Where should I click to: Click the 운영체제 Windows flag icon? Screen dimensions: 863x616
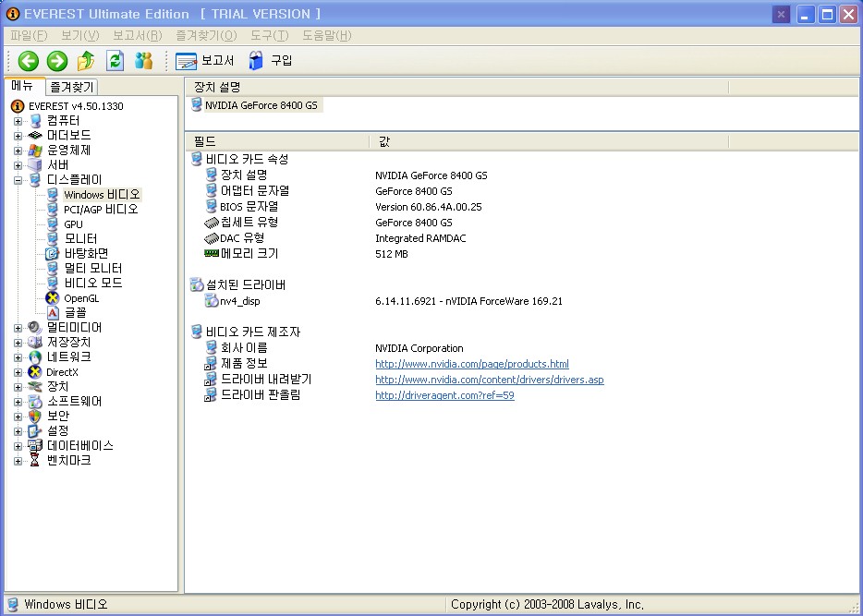(35, 151)
